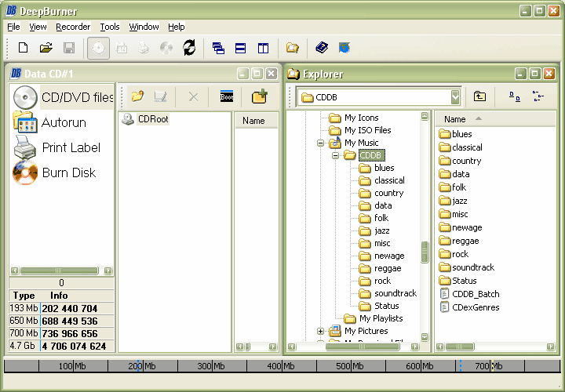Select the jazz folder in file list
This screenshot has height=392, width=565.
pyautogui.click(x=459, y=201)
